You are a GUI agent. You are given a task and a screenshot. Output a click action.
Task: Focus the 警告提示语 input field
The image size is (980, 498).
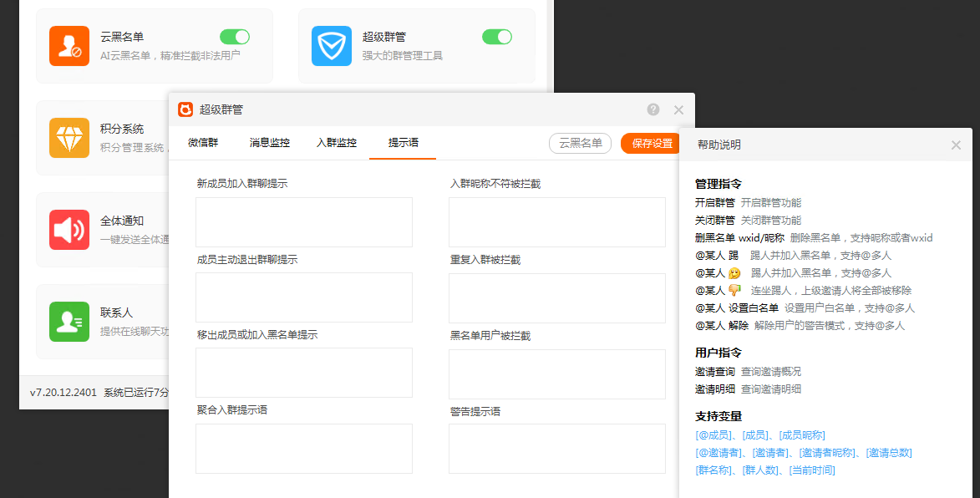pyautogui.click(x=556, y=449)
